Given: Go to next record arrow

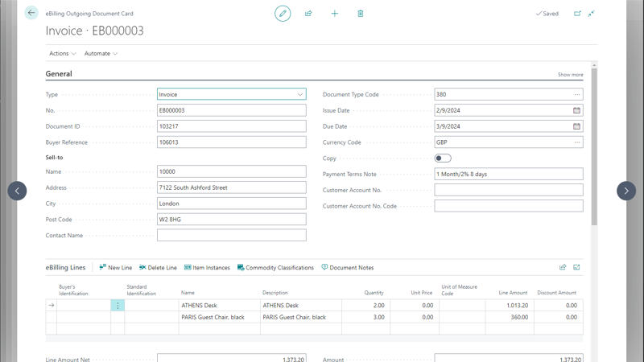Looking at the screenshot, I should coord(626,191).
